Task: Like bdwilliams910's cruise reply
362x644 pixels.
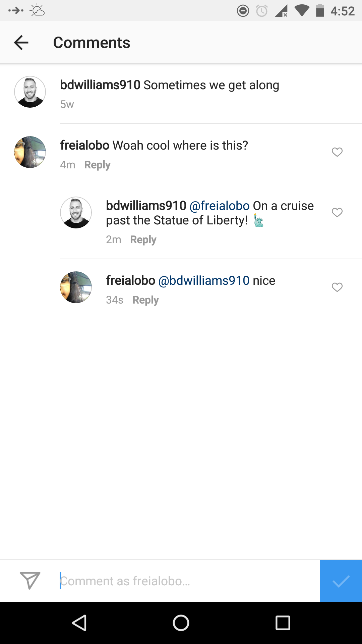Action: point(337,212)
